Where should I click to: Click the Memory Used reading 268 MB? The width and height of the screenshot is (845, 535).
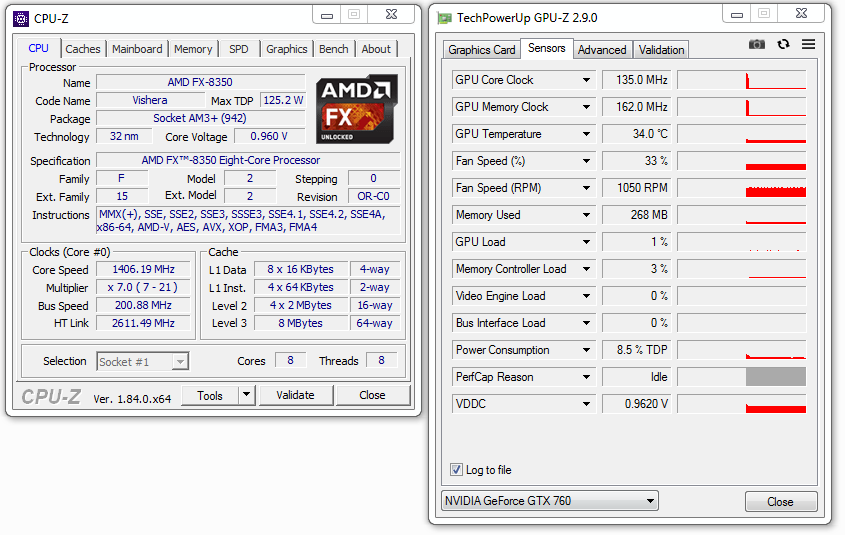click(x=636, y=214)
